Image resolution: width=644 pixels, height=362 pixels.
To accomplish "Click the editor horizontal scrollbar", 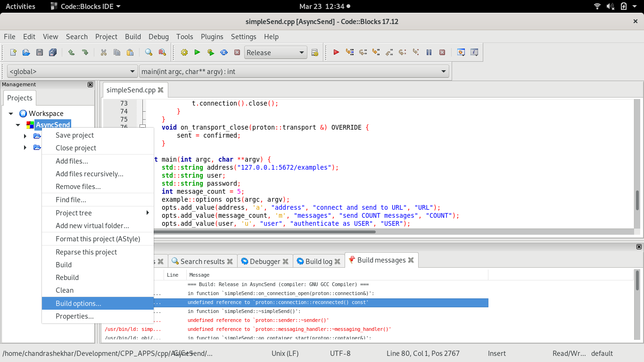I will tap(264, 231).
